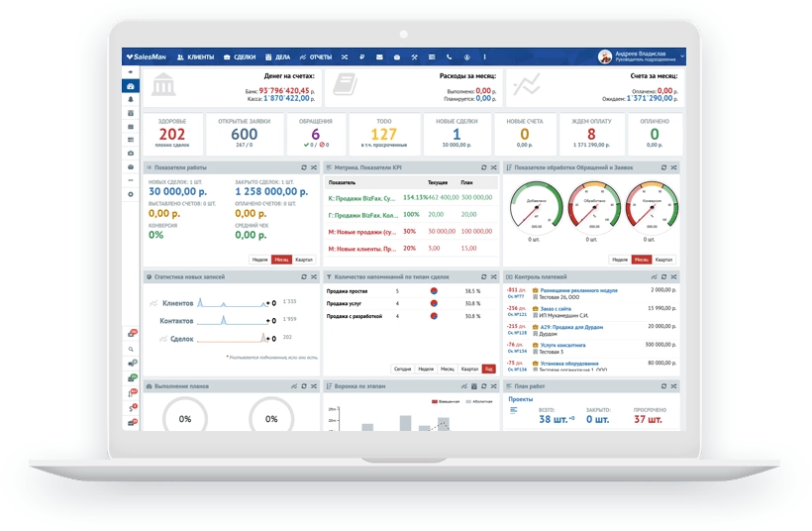Click shuffle icon on Показатели работы panel
This screenshot has width=812, height=531.
(x=314, y=167)
